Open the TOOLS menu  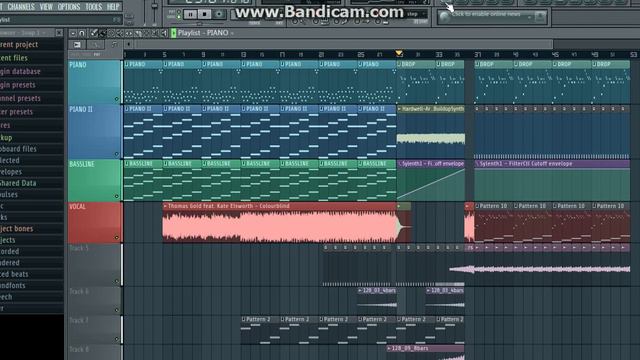pos(93,7)
